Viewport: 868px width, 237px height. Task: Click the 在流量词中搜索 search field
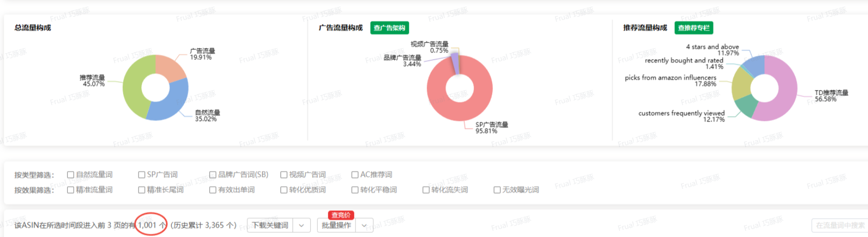[x=840, y=225]
